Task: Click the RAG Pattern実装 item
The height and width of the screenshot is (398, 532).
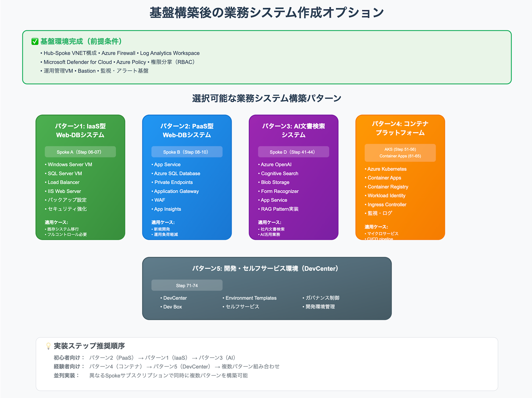Action: click(x=278, y=209)
